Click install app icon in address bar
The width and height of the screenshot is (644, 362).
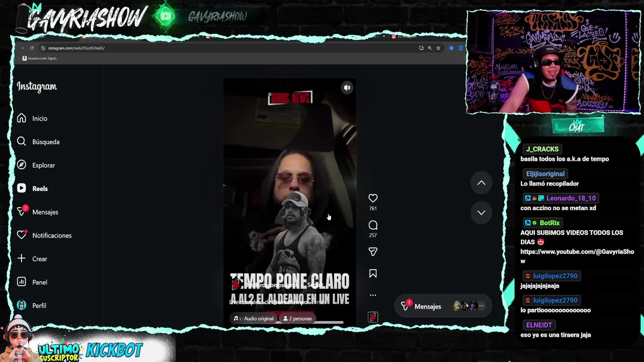pos(421,48)
